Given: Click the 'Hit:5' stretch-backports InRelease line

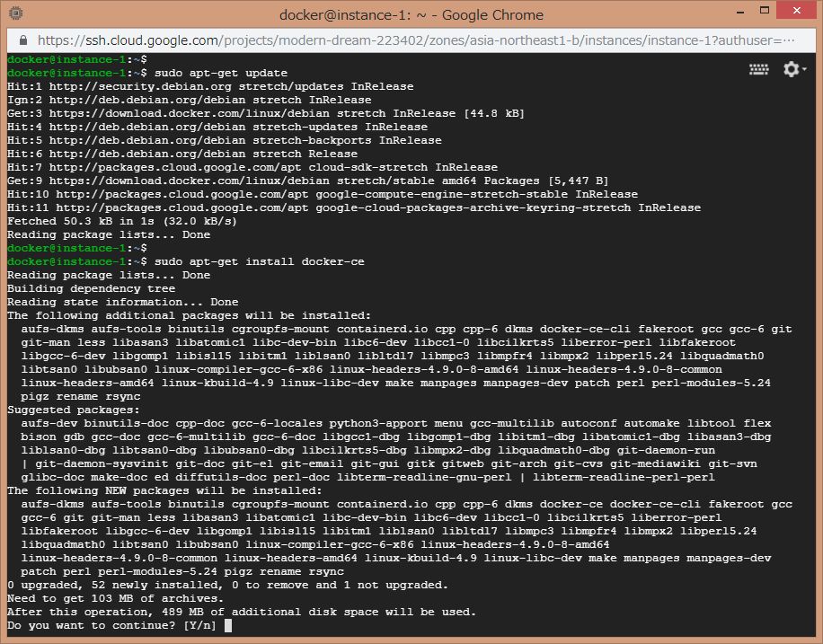Looking at the screenshot, I should (224, 140).
